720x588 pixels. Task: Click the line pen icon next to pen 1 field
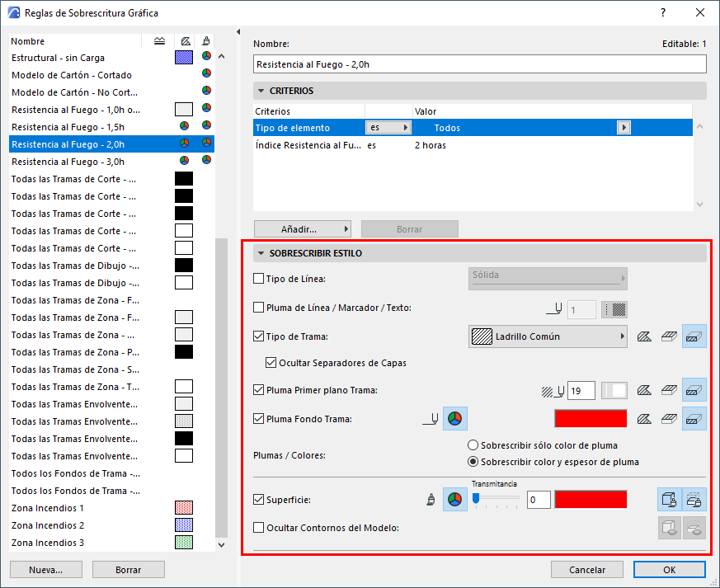pos(555,308)
